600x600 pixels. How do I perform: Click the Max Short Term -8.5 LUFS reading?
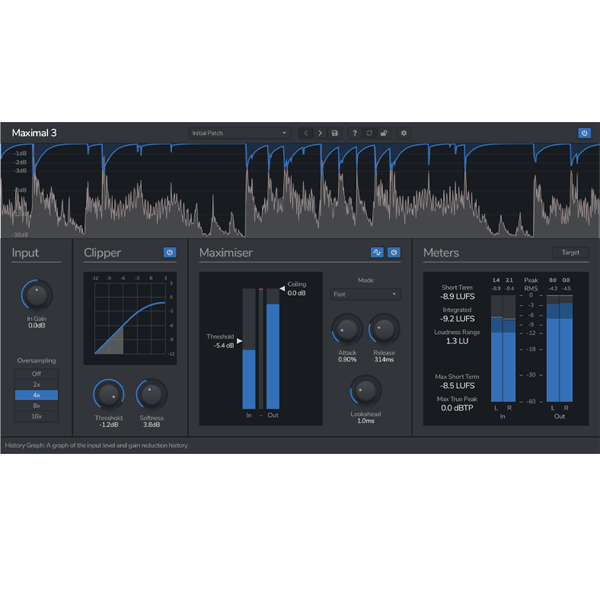click(x=457, y=386)
